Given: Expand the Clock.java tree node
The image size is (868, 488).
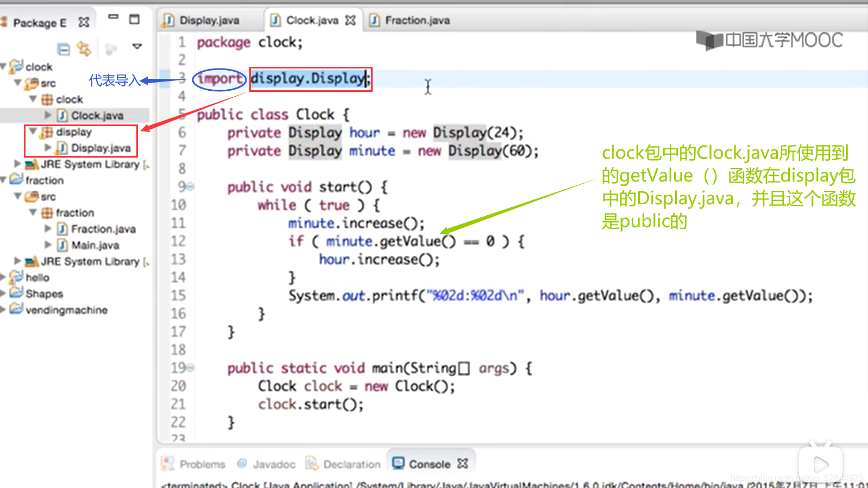Looking at the screenshot, I should point(48,115).
